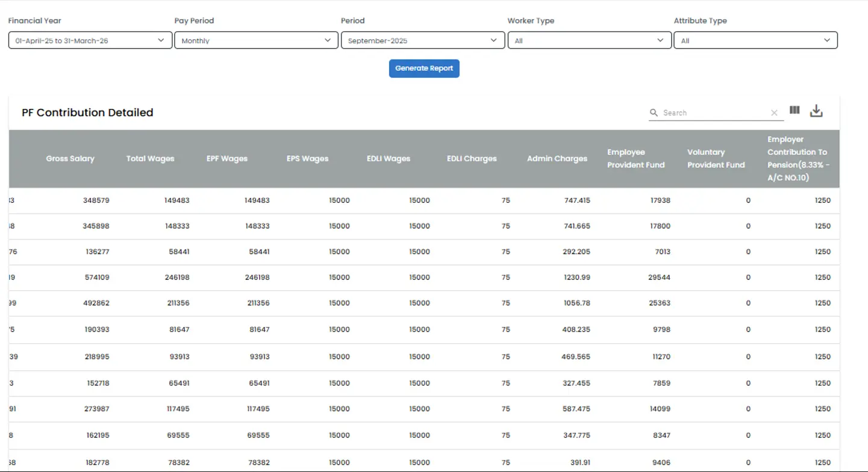
Task: Sort by Employee Provident Fund column
Action: [x=635, y=158]
